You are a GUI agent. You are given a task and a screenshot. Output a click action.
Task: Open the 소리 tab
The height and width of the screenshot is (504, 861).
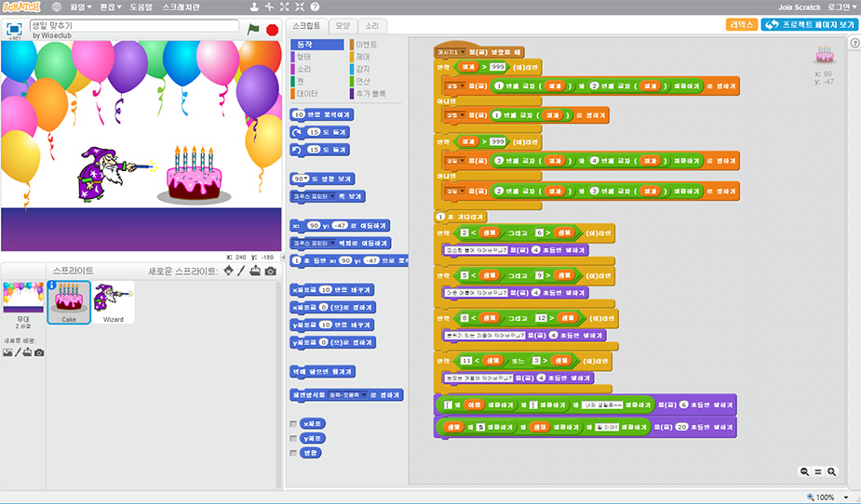pyautogui.click(x=371, y=26)
